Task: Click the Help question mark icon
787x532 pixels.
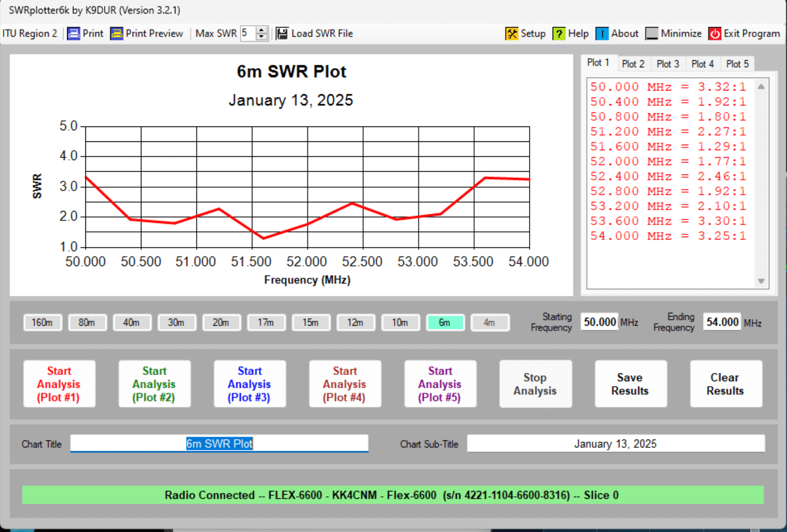Action: pos(559,34)
